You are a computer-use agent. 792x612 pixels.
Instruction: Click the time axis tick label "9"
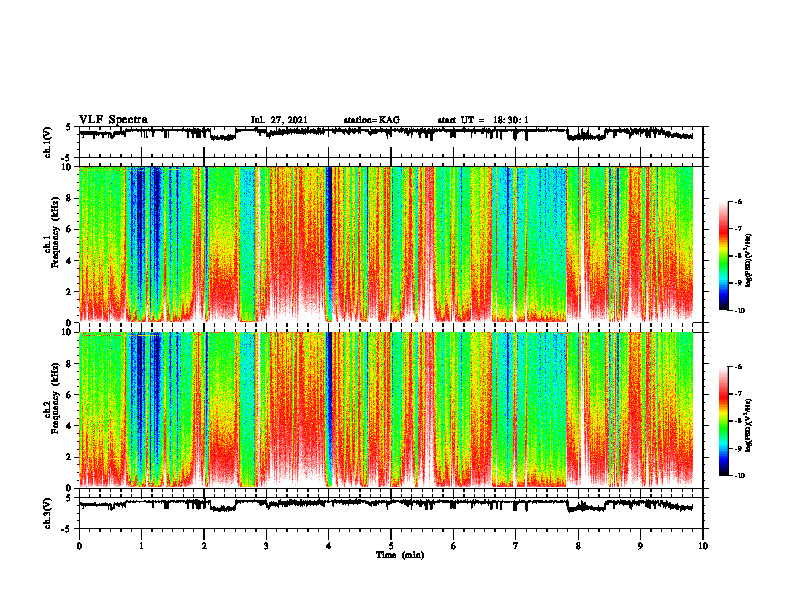point(640,546)
